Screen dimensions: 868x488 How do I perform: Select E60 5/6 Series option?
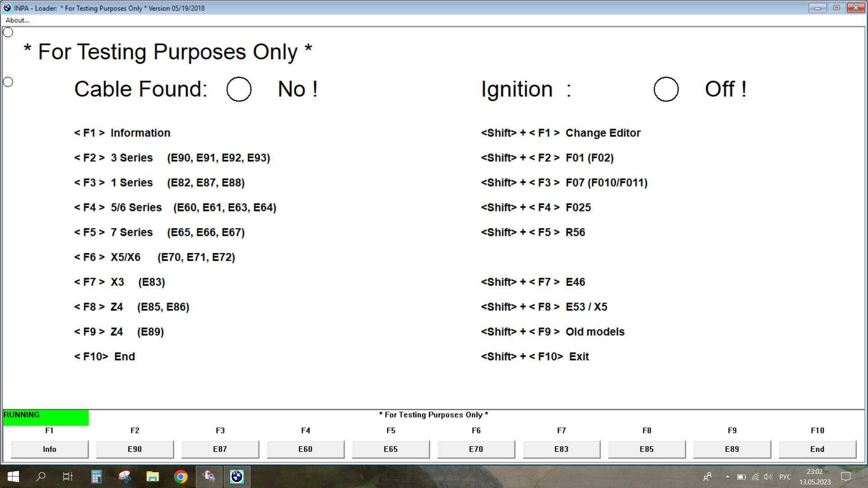[305, 449]
